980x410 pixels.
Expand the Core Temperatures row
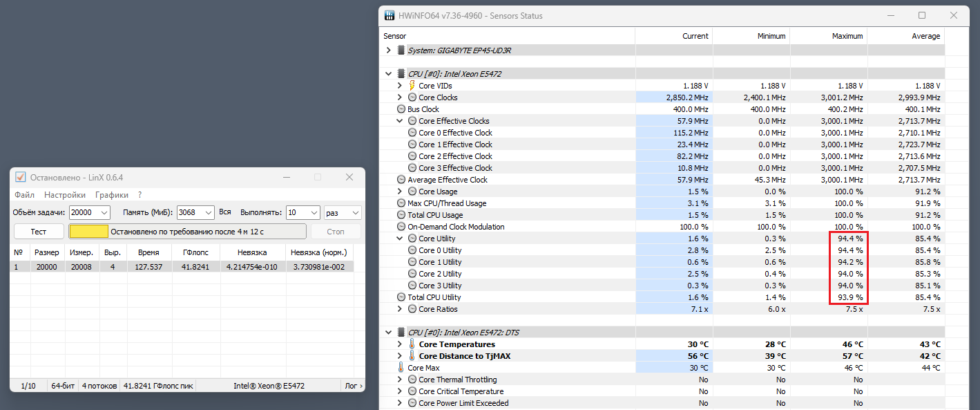[400, 344]
